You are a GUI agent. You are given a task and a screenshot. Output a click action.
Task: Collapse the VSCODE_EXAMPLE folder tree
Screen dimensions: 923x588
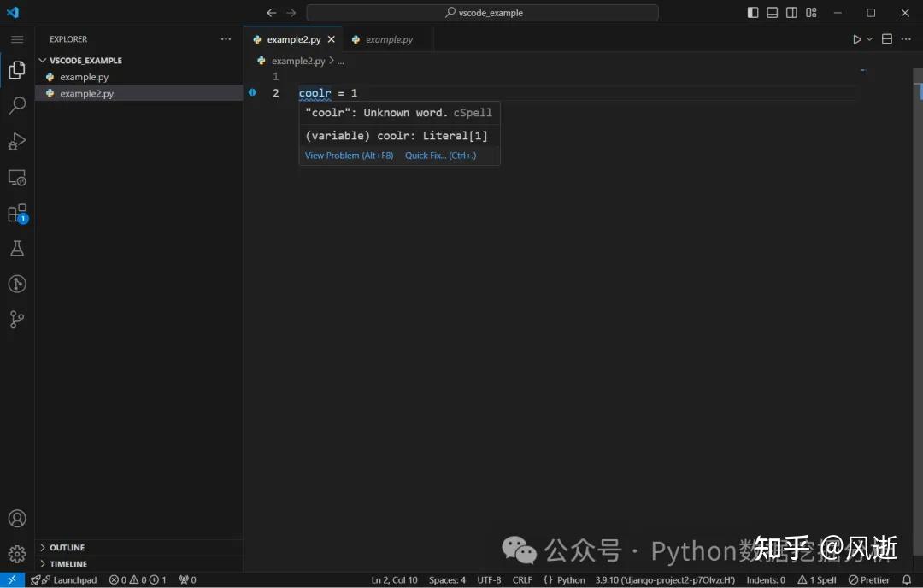pyautogui.click(x=85, y=61)
